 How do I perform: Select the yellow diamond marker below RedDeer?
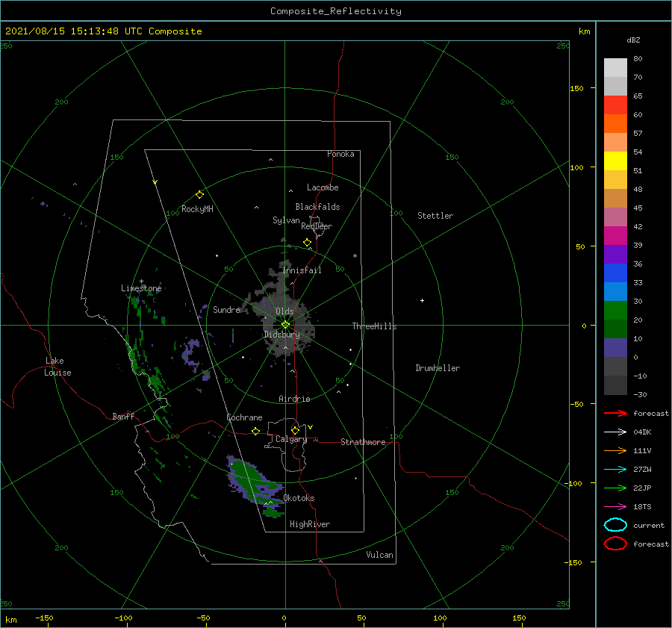(308, 243)
